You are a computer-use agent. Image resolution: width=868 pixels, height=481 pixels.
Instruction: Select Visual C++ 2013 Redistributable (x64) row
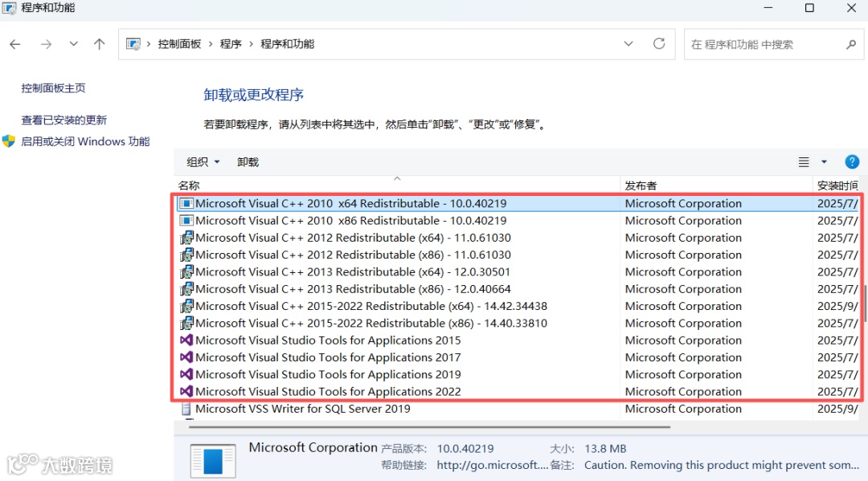[x=518, y=272]
